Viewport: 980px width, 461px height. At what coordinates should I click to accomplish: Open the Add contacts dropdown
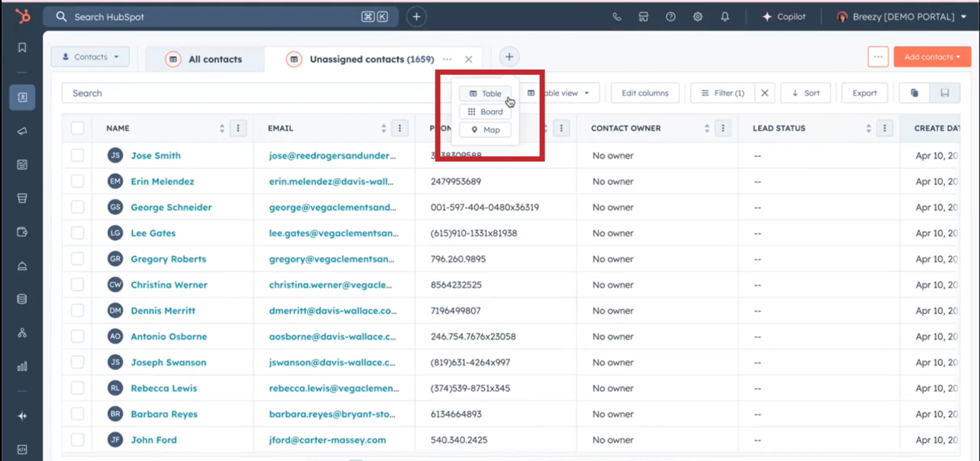[932, 57]
